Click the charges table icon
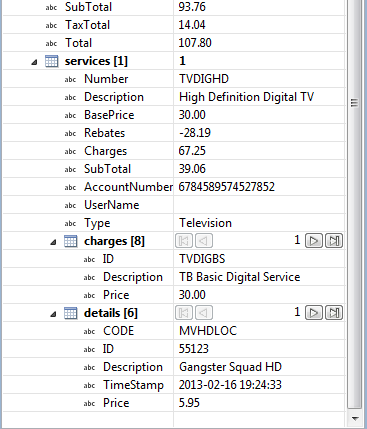 pyautogui.click(x=71, y=241)
